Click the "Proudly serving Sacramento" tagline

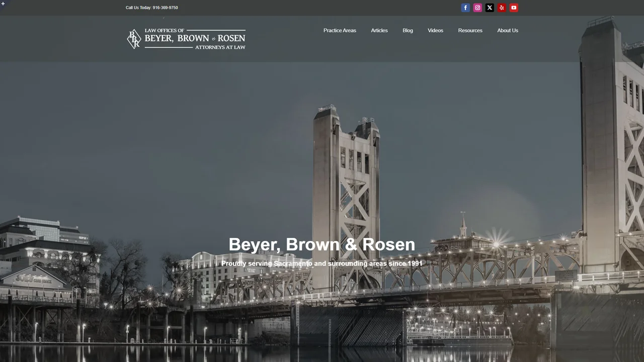pos(322,263)
